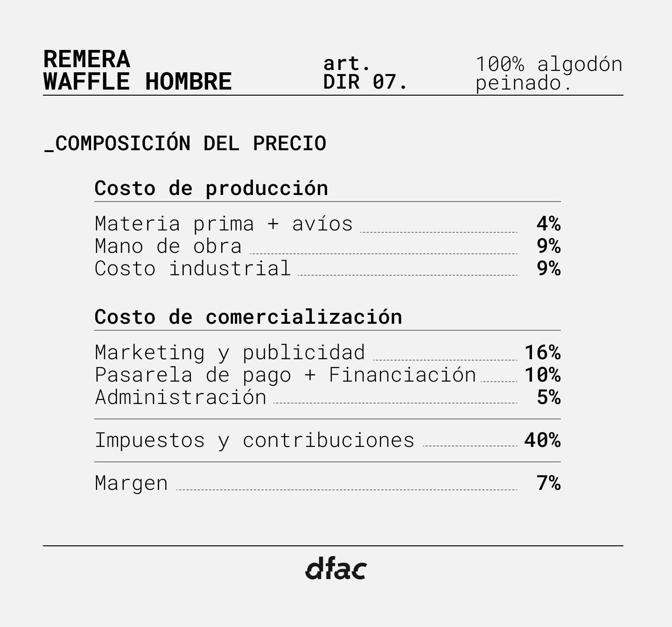This screenshot has width=672, height=627.
Task: Click the 4% value for Materia prima
Action: (x=548, y=224)
